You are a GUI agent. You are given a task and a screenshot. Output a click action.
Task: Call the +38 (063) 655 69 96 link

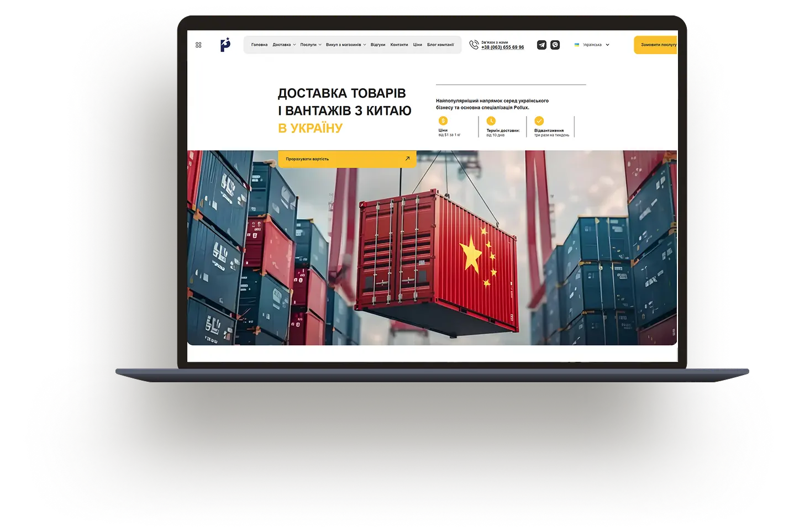[x=502, y=48]
